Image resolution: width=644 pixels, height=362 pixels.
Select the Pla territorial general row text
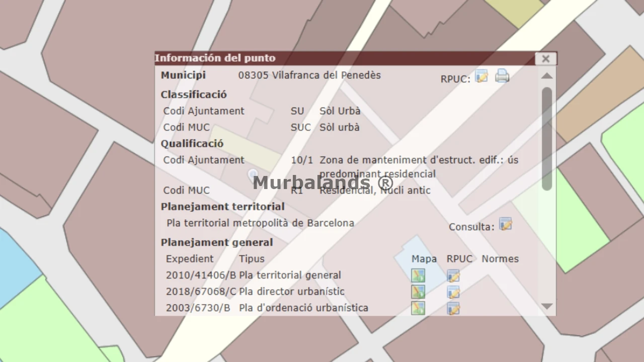290,276
